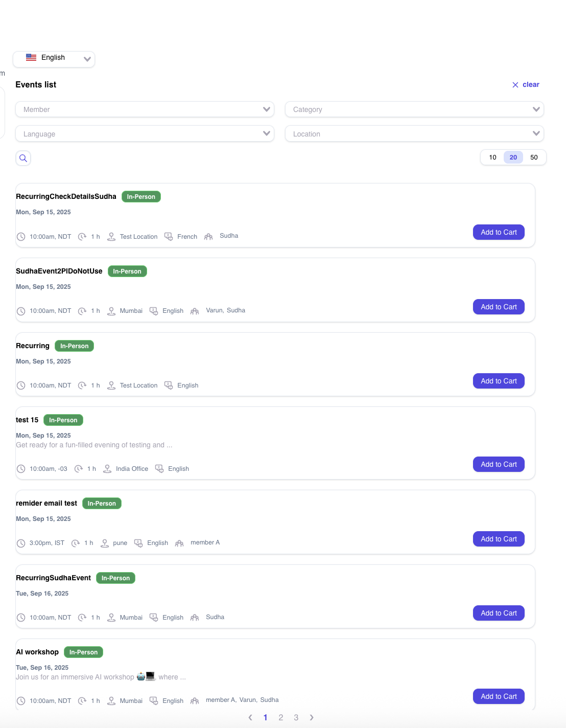The image size is (566, 728).
Task: Click the US flag language icon
Action: click(31, 58)
